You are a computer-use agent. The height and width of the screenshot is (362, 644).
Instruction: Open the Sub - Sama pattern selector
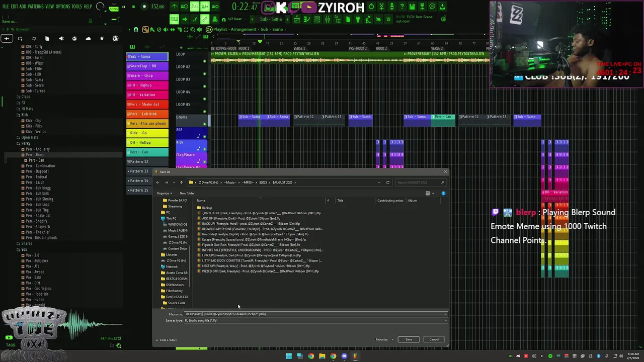tap(271, 19)
